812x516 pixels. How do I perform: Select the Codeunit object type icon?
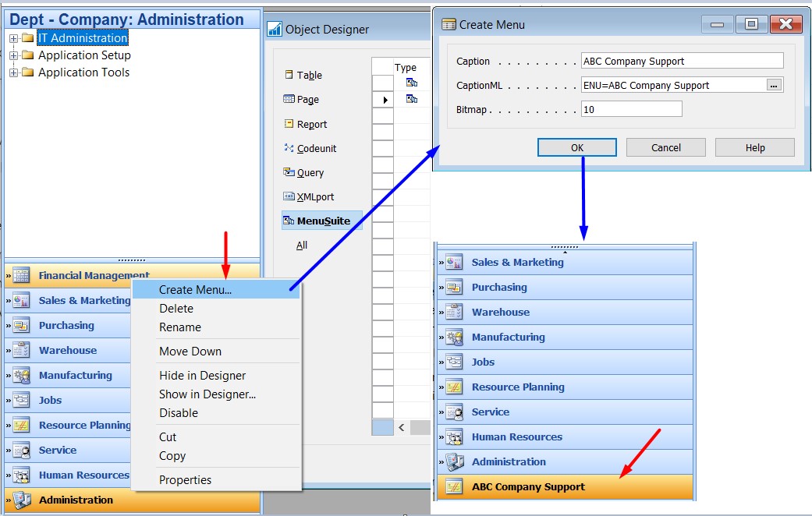[x=289, y=148]
